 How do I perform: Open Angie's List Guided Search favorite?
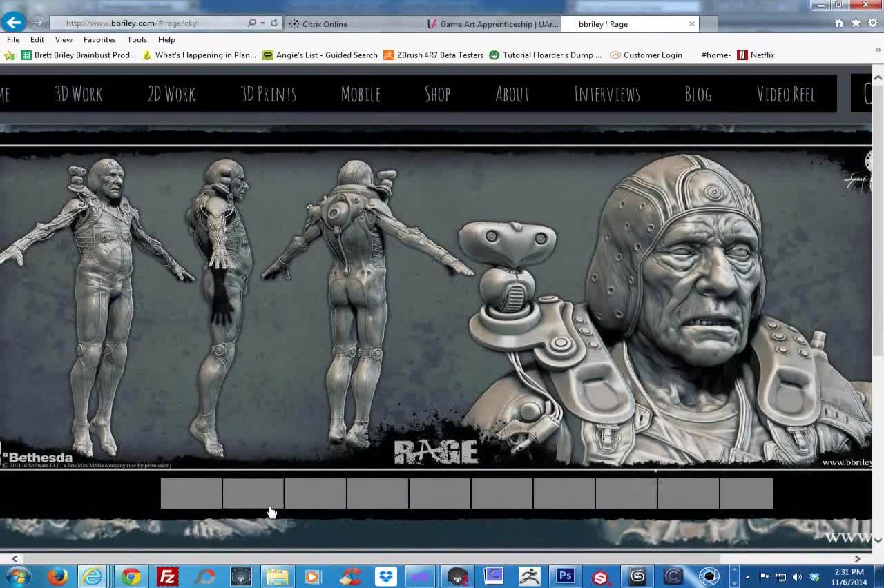click(x=320, y=55)
